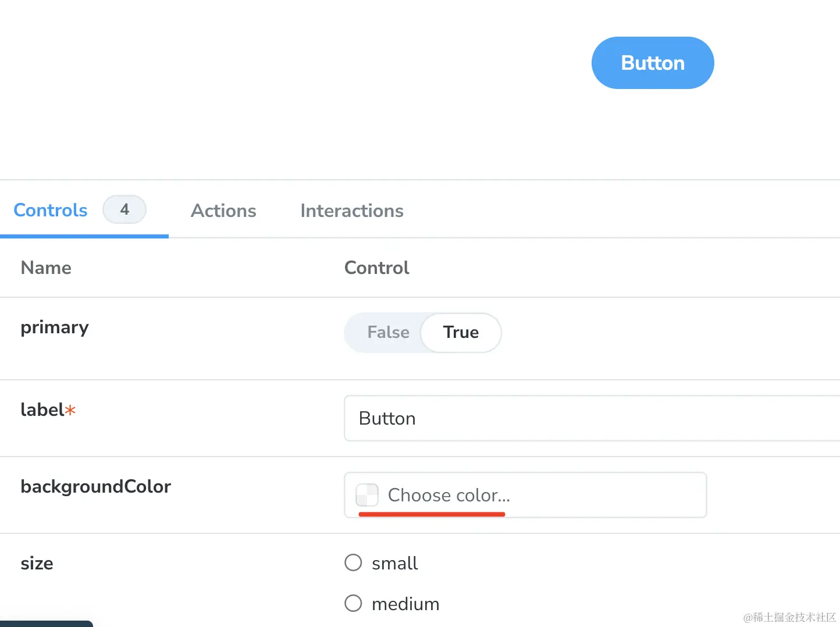Click the Choose color text input
Viewport: 840px width, 627px height.
[x=525, y=495]
